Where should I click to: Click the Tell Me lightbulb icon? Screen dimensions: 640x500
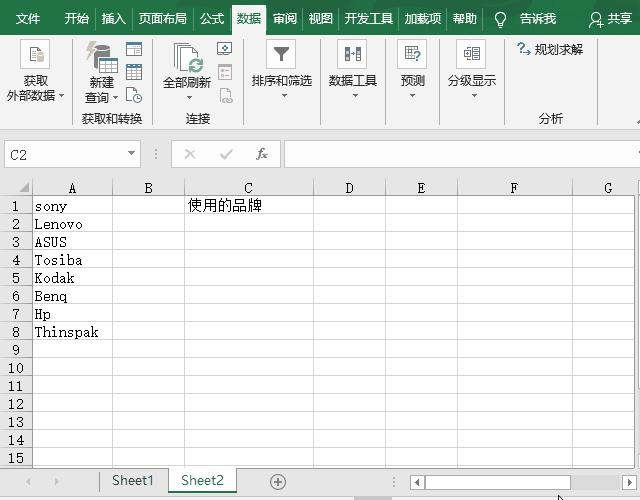(x=500, y=19)
